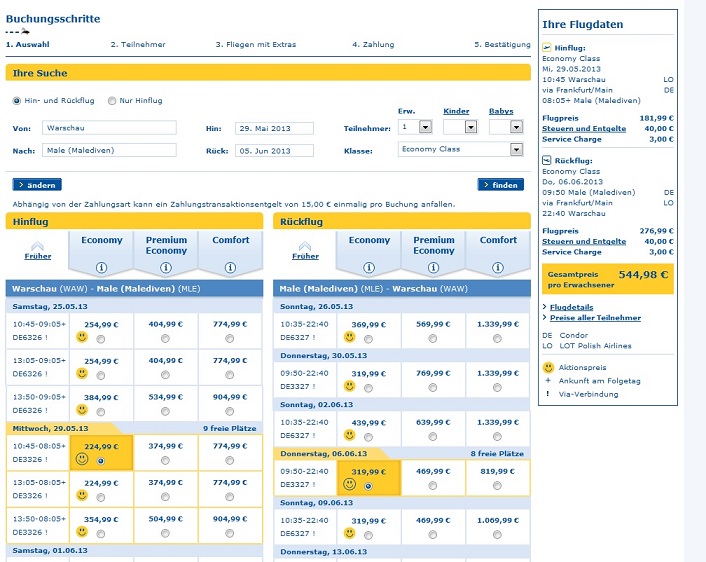Click smiley icon for 13:50-09:05 384,99 € flight
The height and width of the screenshot is (562, 706).
click(82, 410)
